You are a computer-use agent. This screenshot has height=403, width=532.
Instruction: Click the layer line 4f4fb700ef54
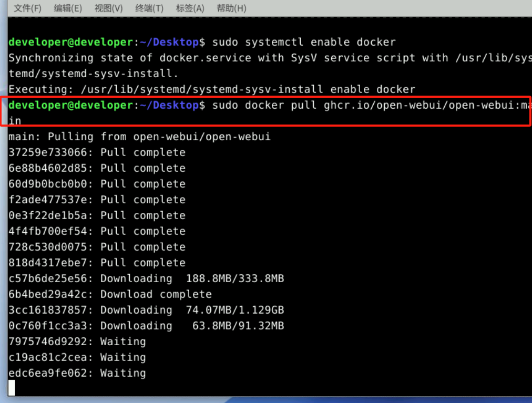coord(97,231)
